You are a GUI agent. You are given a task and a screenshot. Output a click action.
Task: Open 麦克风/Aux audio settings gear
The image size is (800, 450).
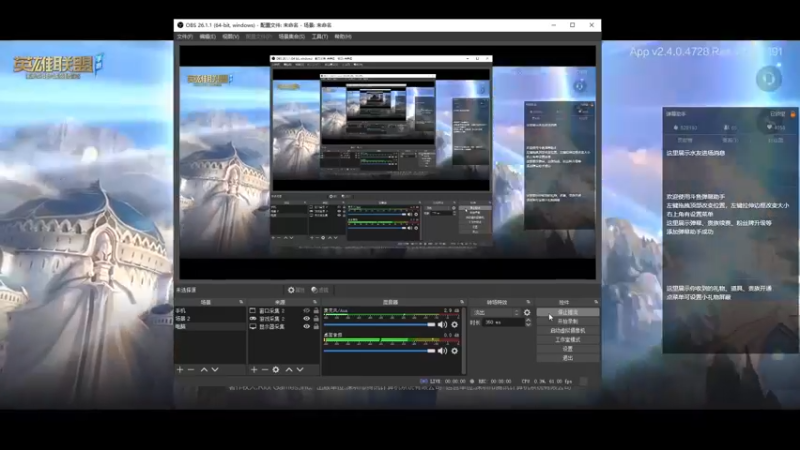(455, 324)
